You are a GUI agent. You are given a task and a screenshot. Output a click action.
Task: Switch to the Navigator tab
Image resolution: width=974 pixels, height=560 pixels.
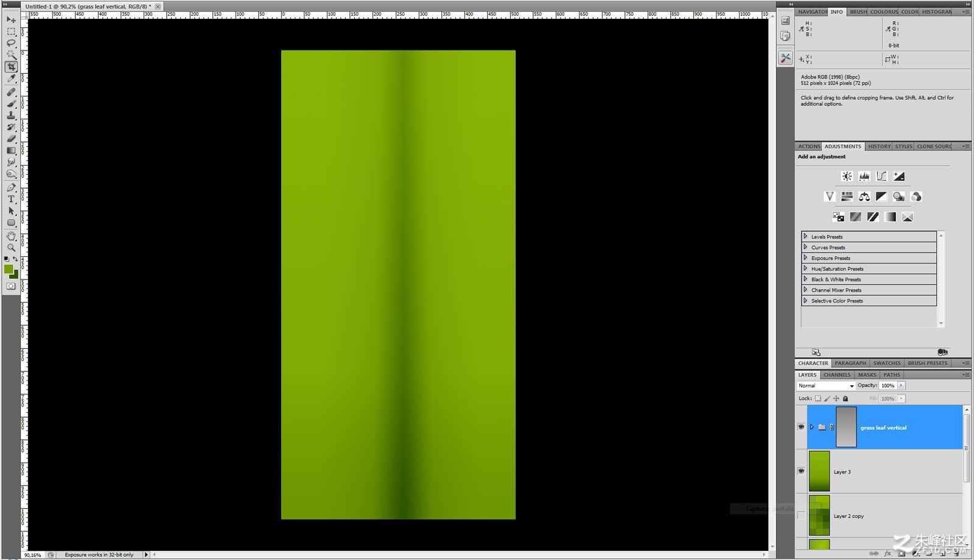pos(812,12)
